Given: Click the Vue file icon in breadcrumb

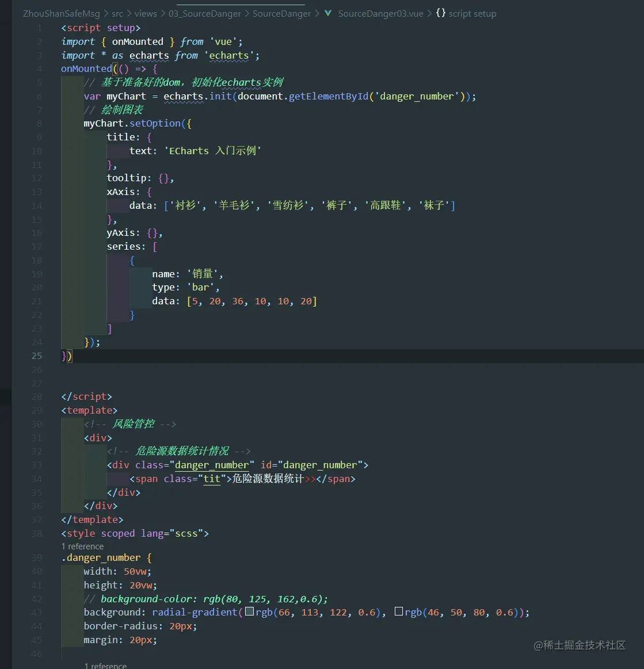Looking at the screenshot, I should (x=328, y=13).
